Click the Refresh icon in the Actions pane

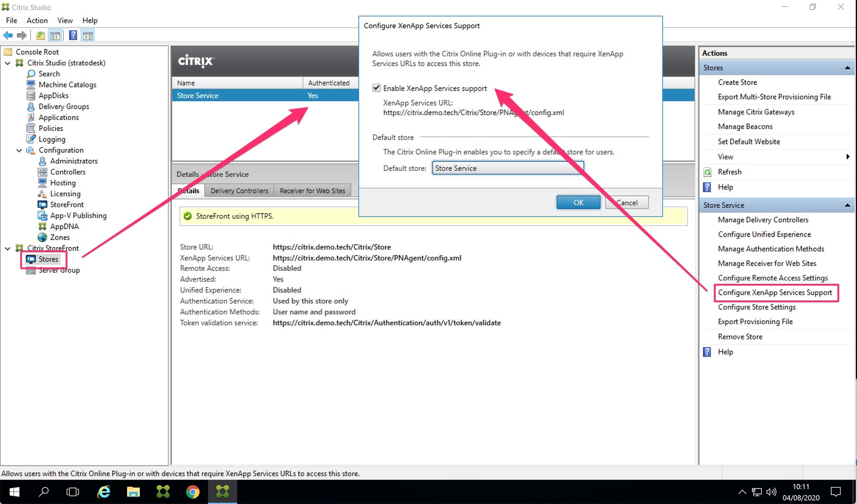[707, 172]
